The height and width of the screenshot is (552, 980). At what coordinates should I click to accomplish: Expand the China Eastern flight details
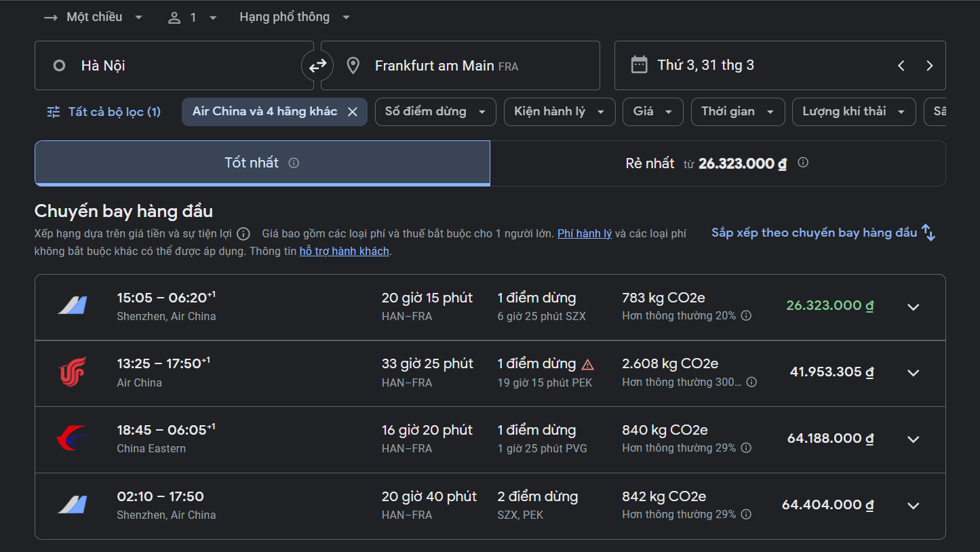pyautogui.click(x=913, y=439)
